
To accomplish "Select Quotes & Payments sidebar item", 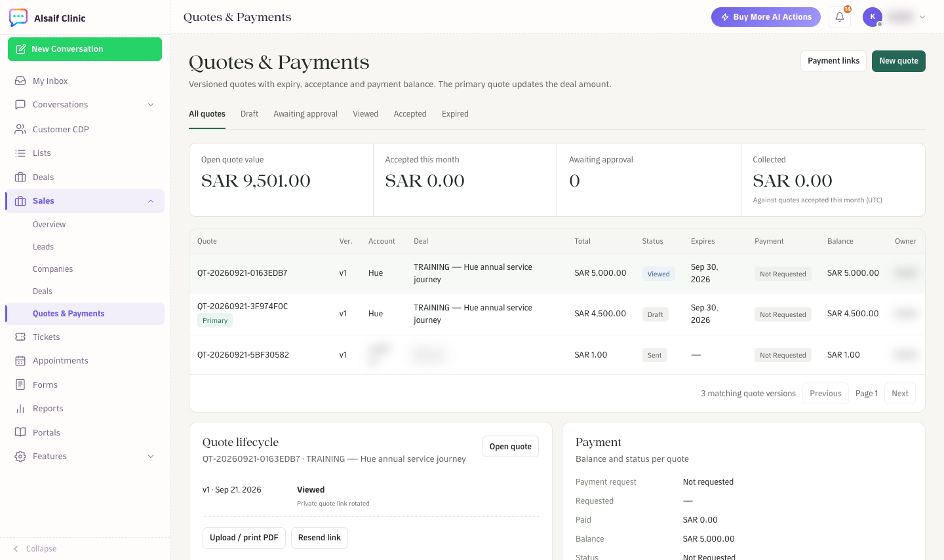I will [85, 314].
